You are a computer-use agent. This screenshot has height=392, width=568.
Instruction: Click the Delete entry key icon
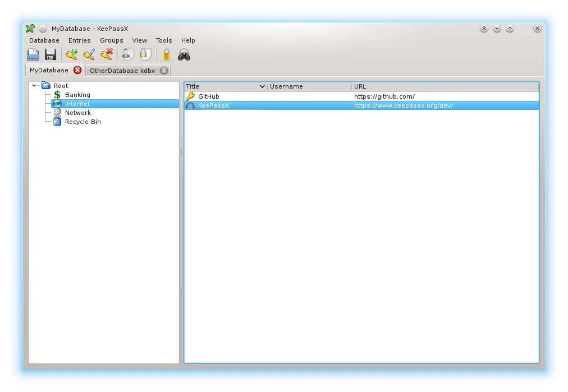(107, 54)
